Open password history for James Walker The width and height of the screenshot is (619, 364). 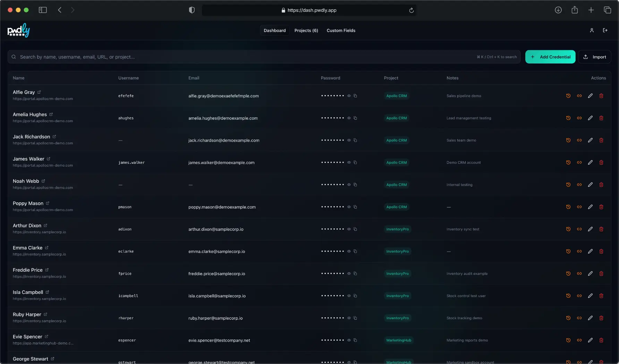(x=568, y=162)
